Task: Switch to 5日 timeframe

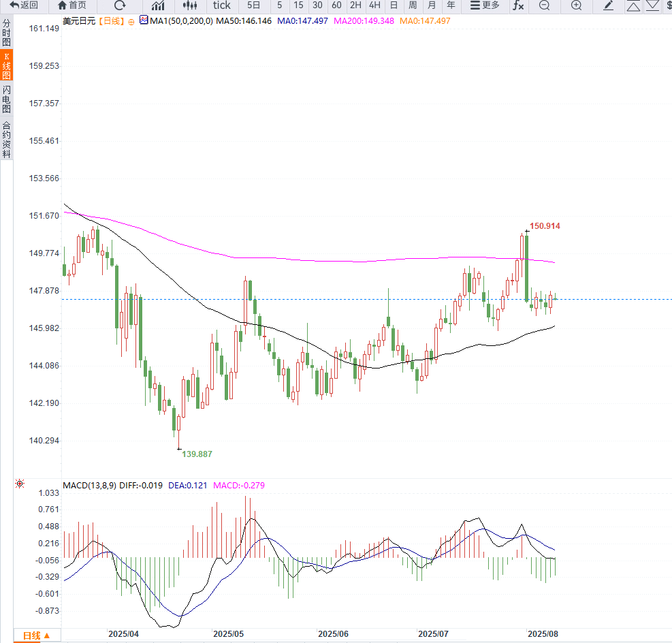Action: (254, 5)
